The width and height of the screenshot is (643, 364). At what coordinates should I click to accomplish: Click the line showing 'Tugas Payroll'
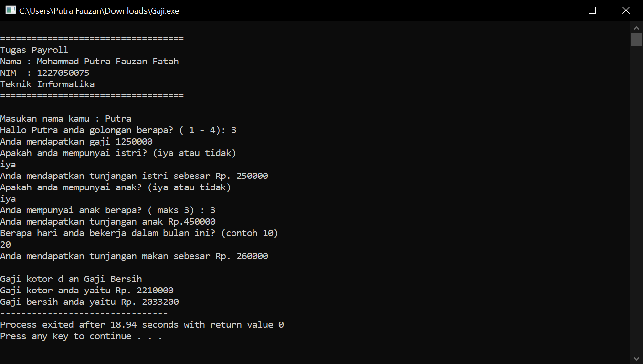[34, 50]
